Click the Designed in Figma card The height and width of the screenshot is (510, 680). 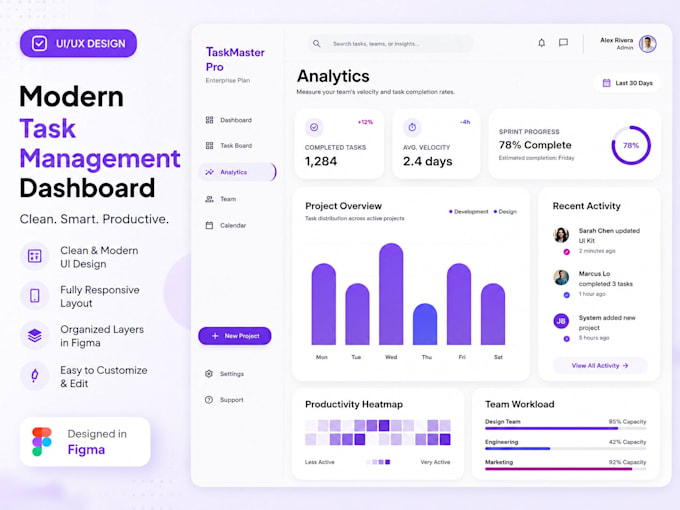tap(85, 441)
